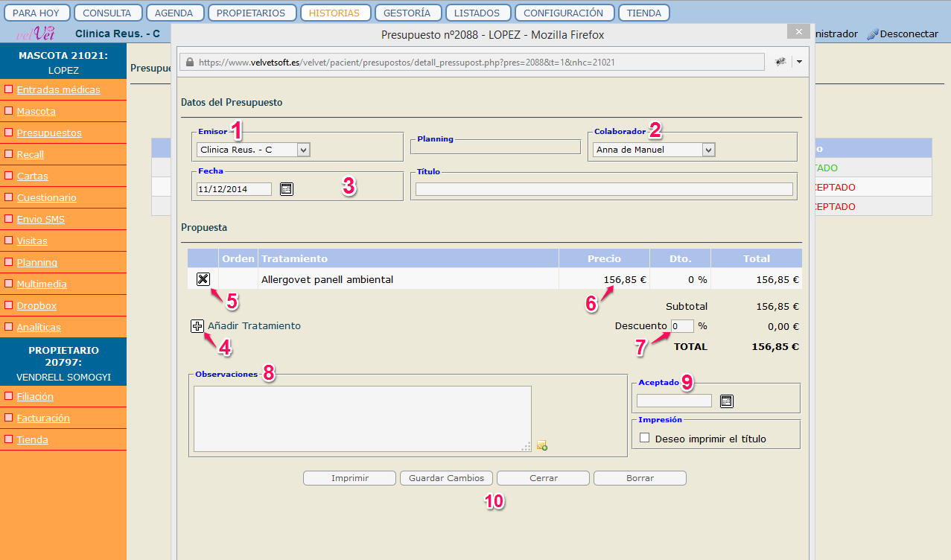Click the Desconectar pencil icon

tap(872, 34)
